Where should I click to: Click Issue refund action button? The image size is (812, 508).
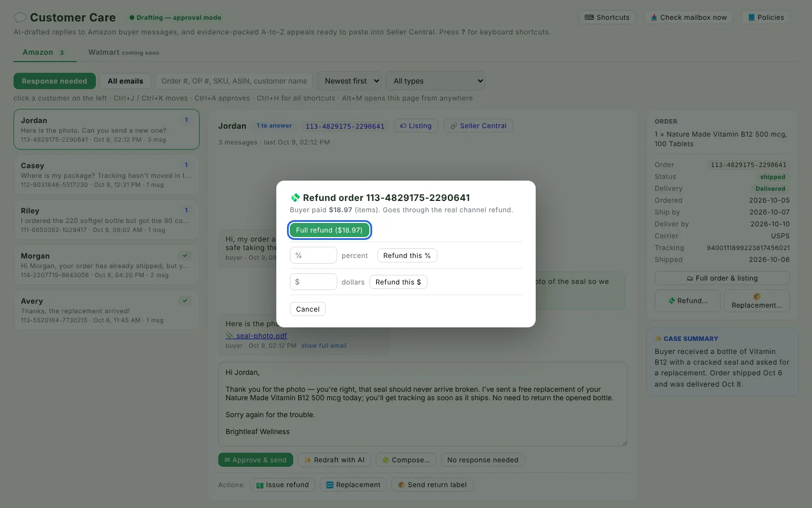pos(283,485)
